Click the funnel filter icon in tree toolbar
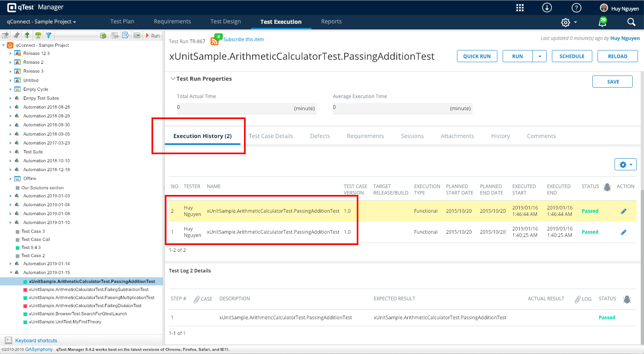The width and height of the screenshot is (644, 354). (x=48, y=36)
